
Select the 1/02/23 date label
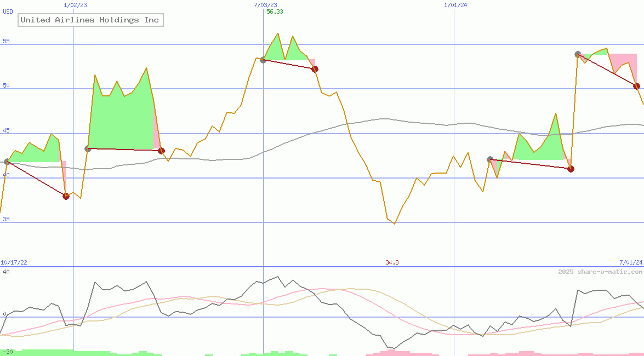pos(75,5)
